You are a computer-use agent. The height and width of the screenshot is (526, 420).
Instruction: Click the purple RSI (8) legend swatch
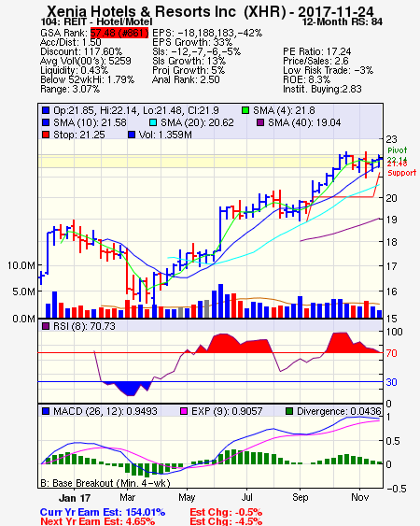(x=46, y=326)
